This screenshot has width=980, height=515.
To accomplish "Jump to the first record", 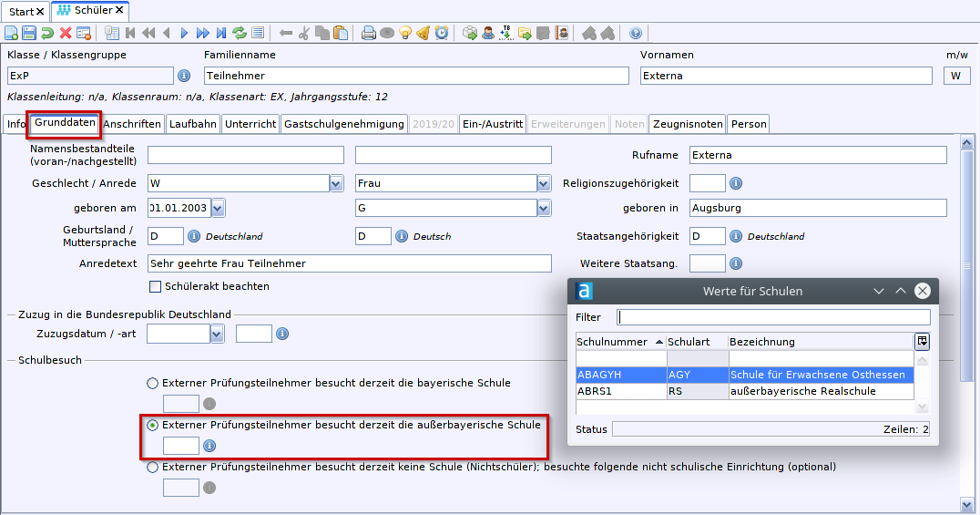I will [x=130, y=33].
